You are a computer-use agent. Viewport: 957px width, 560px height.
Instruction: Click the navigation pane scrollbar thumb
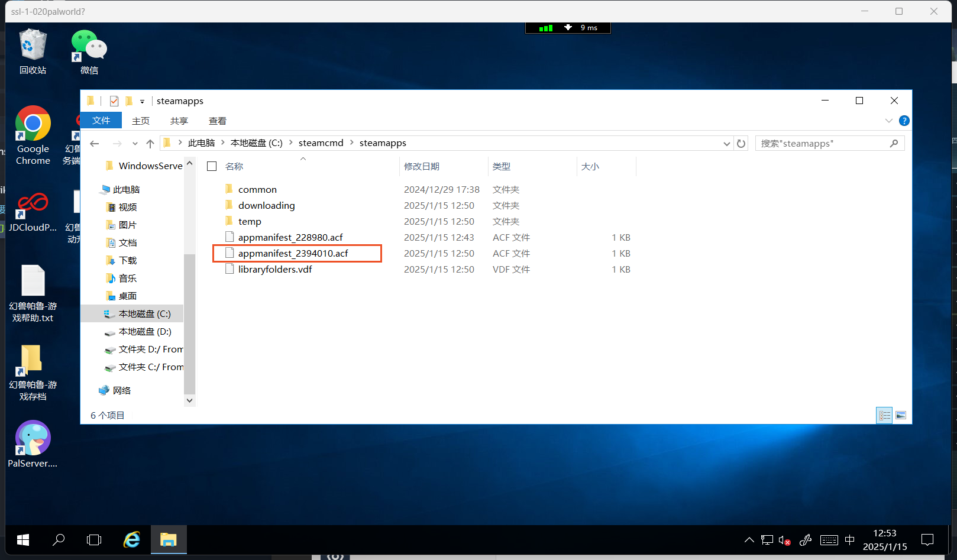coord(189,324)
